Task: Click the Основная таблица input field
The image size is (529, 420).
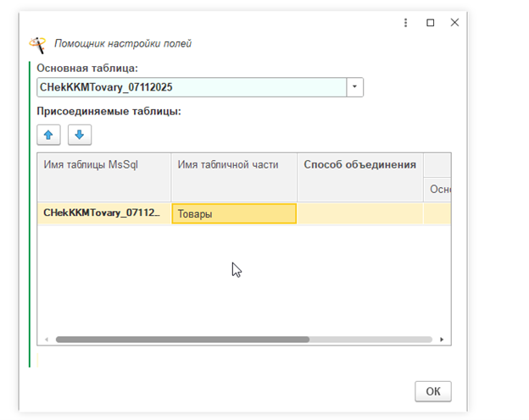Action: (192, 87)
